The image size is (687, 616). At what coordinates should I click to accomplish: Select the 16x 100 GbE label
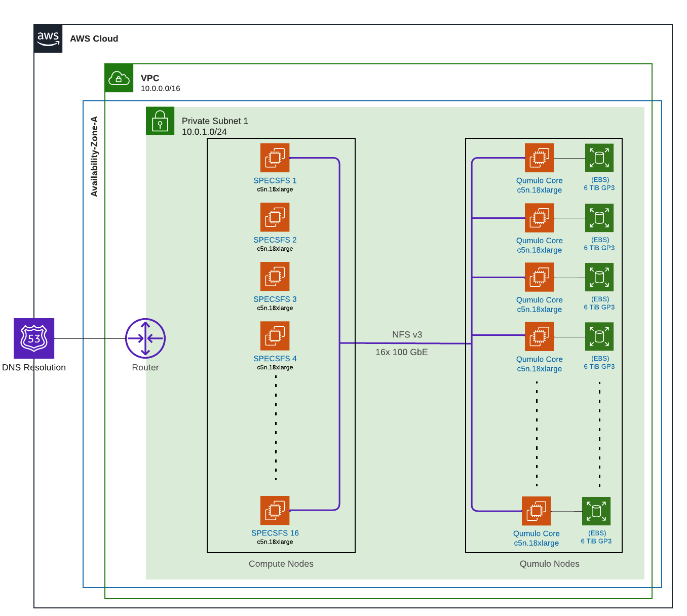(401, 352)
